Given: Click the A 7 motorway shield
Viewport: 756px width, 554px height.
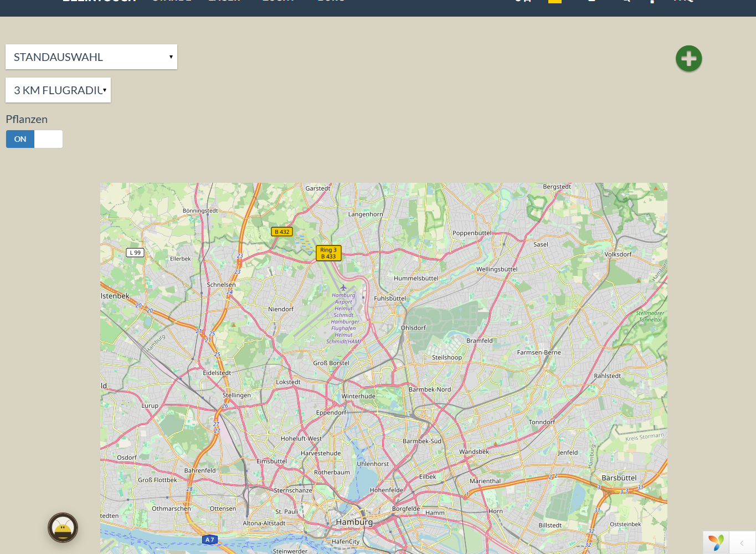Looking at the screenshot, I should 210,540.
